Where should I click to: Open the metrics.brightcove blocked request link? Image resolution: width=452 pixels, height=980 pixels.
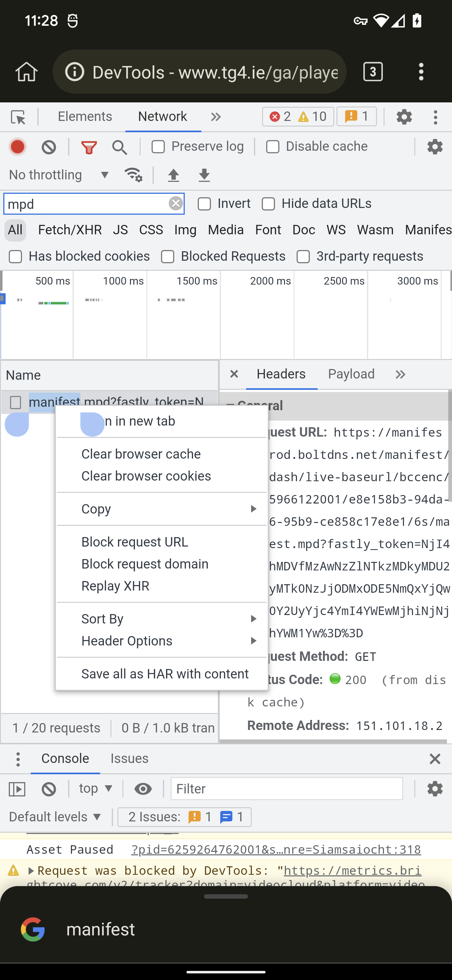(x=352, y=870)
